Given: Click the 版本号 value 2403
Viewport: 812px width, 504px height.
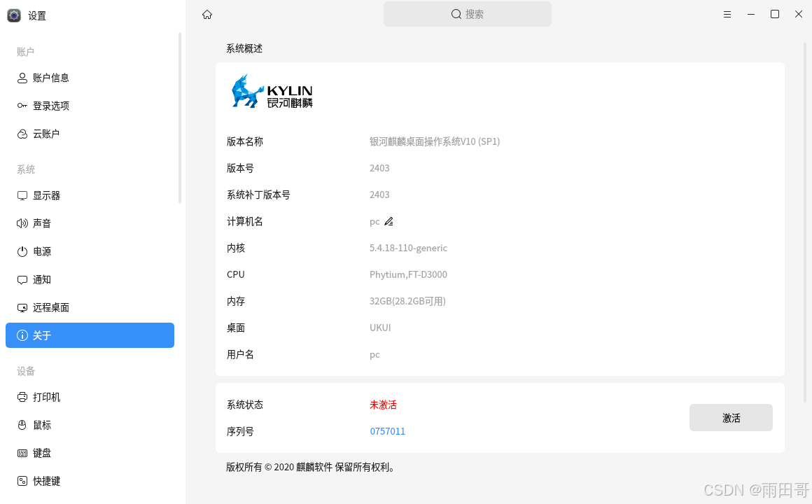Looking at the screenshot, I should pos(379,168).
